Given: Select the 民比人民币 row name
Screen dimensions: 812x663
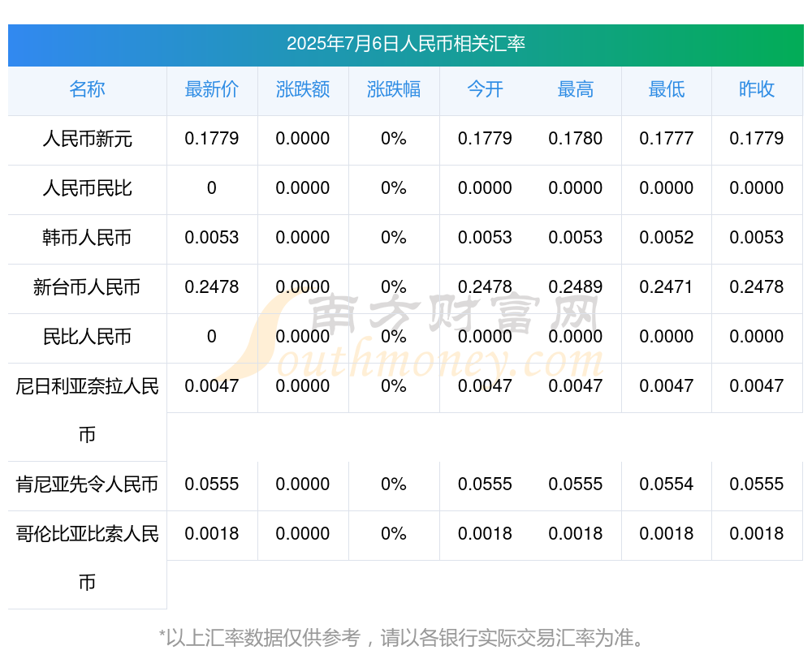Looking at the screenshot, I should (x=87, y=337).
